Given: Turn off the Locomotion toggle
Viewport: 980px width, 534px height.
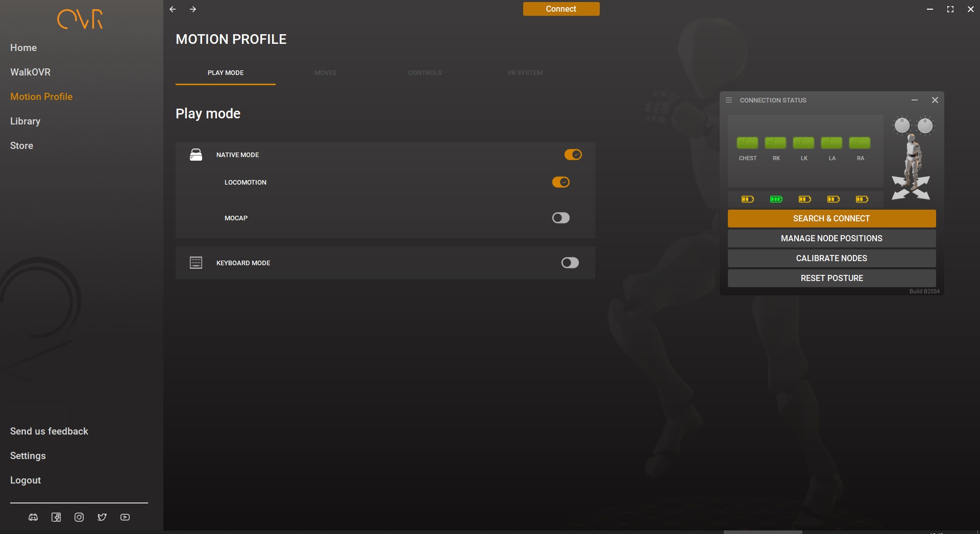Looking at the screenshot, I should point(560,182).
